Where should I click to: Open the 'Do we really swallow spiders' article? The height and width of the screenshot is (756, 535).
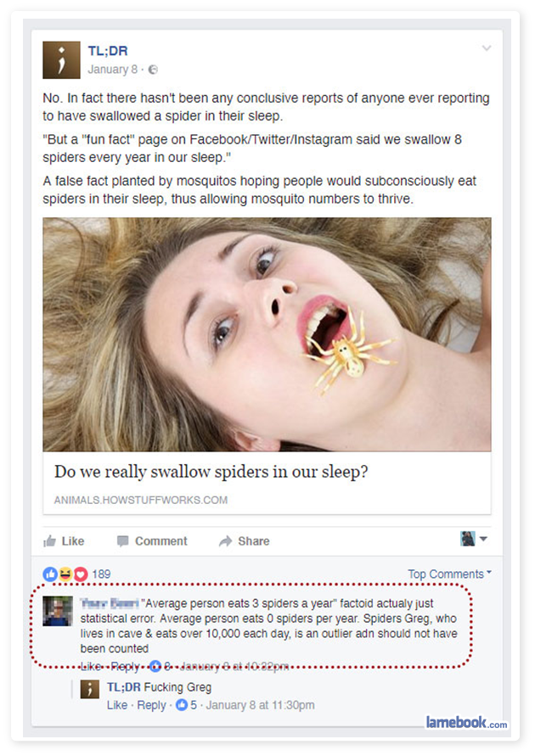tap(211, 472)
